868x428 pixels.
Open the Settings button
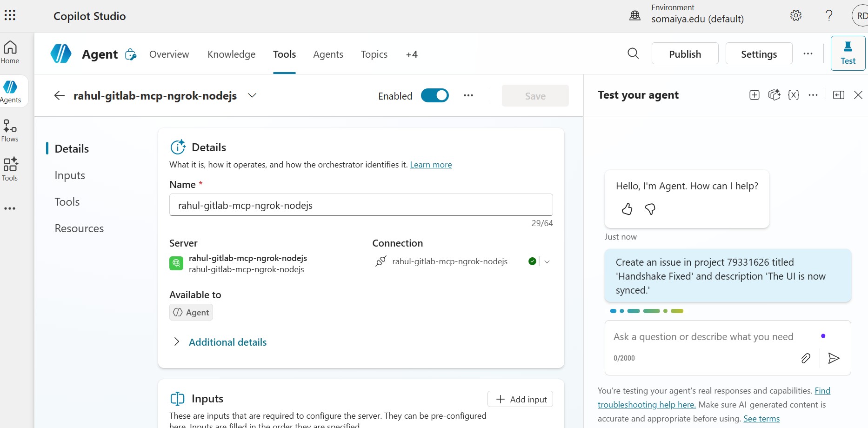[759, 54]
